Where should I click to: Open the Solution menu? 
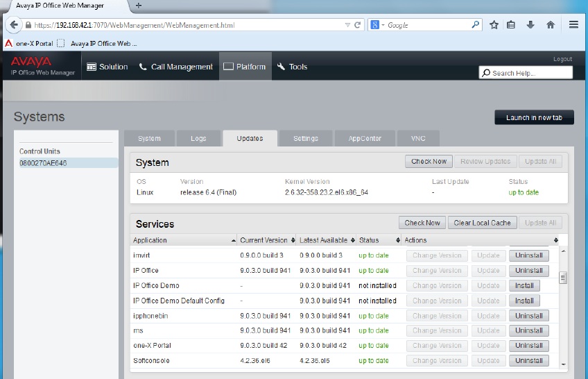click(107, 67)
